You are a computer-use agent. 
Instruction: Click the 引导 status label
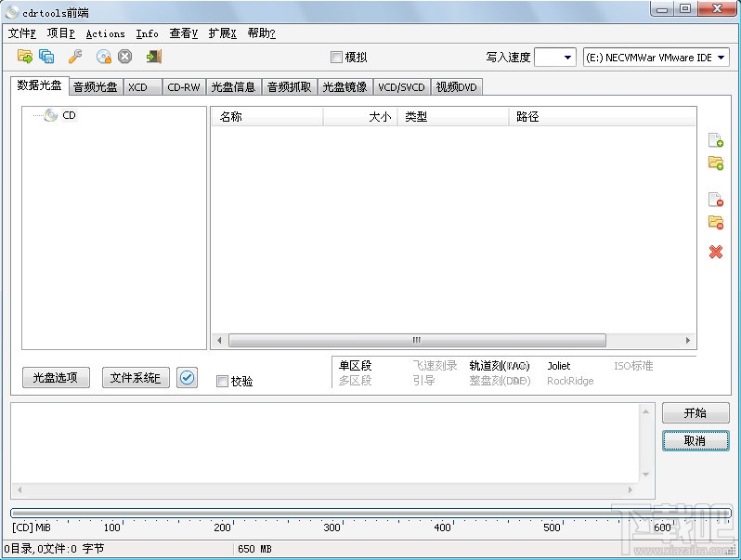tap(424, 381)
